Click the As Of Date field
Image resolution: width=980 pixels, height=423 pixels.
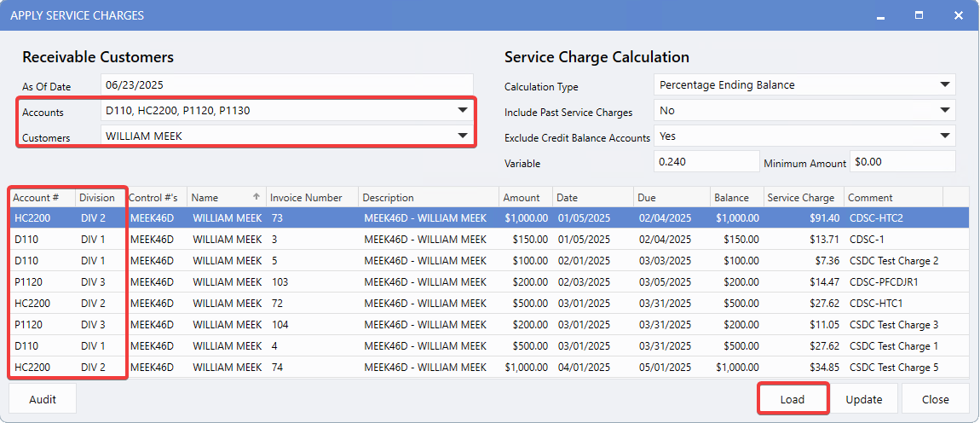[x=286, y=85]
